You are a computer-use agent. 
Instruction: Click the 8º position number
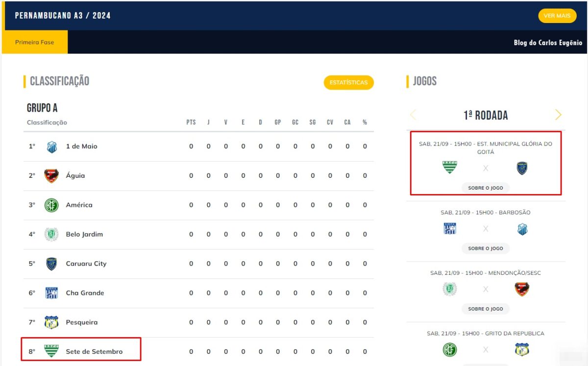pos(32,352)
